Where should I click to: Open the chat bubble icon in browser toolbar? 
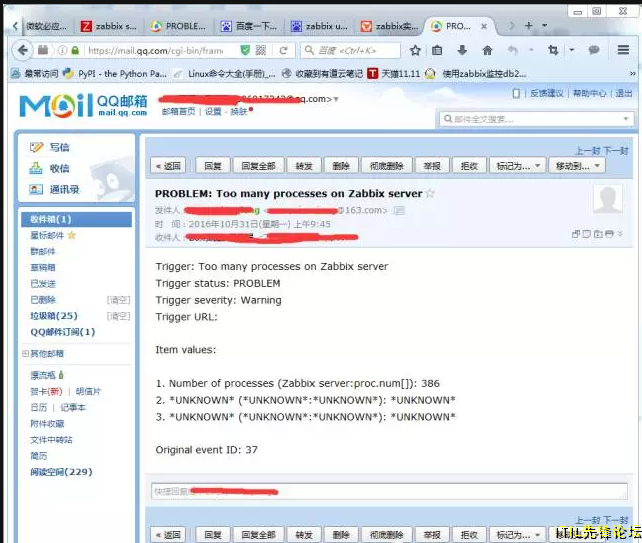(x=594, y=50)
